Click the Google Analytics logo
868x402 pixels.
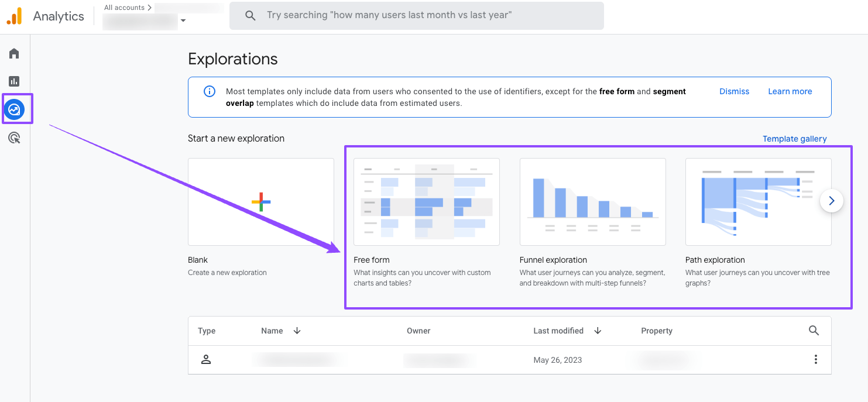click(x=14, y=16)
